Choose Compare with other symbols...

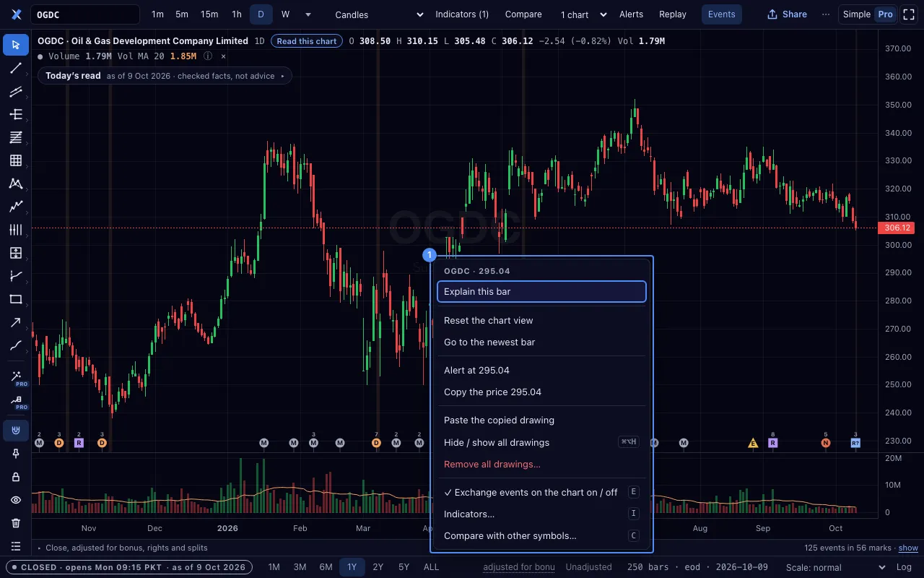click(x=541, y=535)
